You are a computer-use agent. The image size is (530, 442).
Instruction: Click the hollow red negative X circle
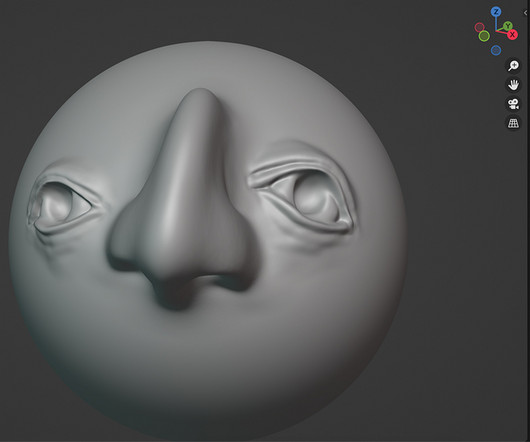click(479, 27)
